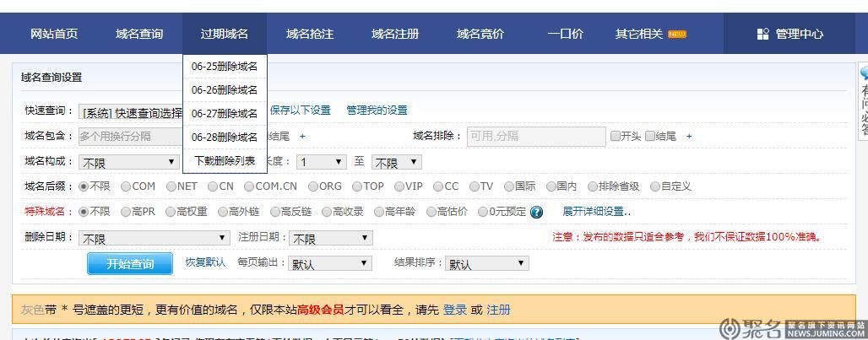This screenshot has width=868, height=340.
Task: Select 高估价 radio button
Action: 431,211
